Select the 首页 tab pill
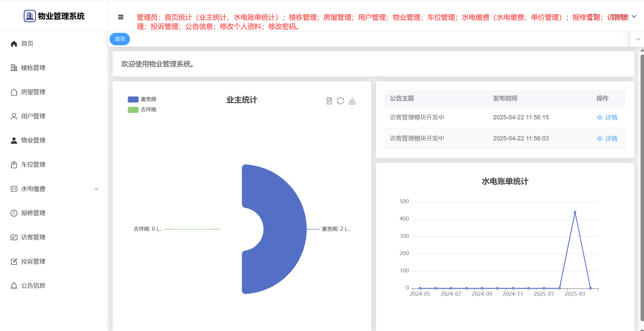Screen dimensions: 644x331 tap(120, 39)
